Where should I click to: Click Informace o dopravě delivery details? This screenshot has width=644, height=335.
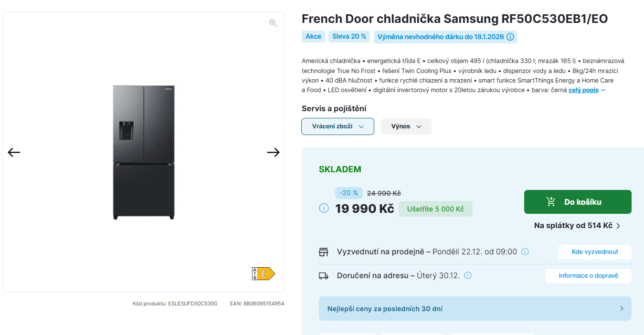(588, 276)
